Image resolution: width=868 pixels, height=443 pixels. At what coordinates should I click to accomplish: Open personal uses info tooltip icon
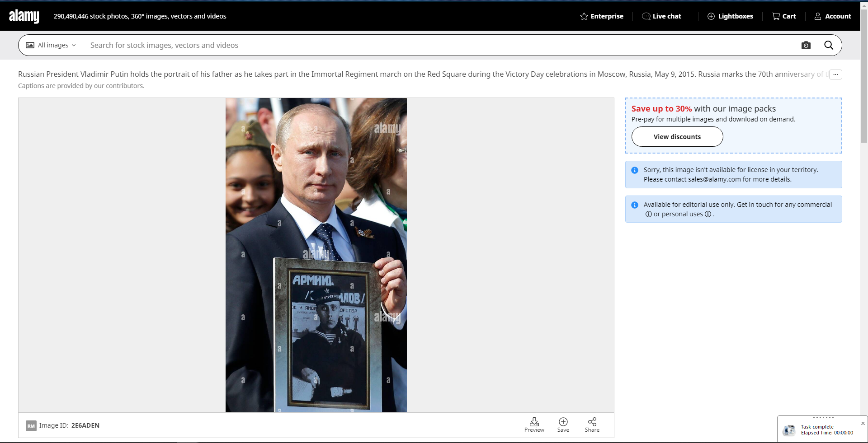708,214
